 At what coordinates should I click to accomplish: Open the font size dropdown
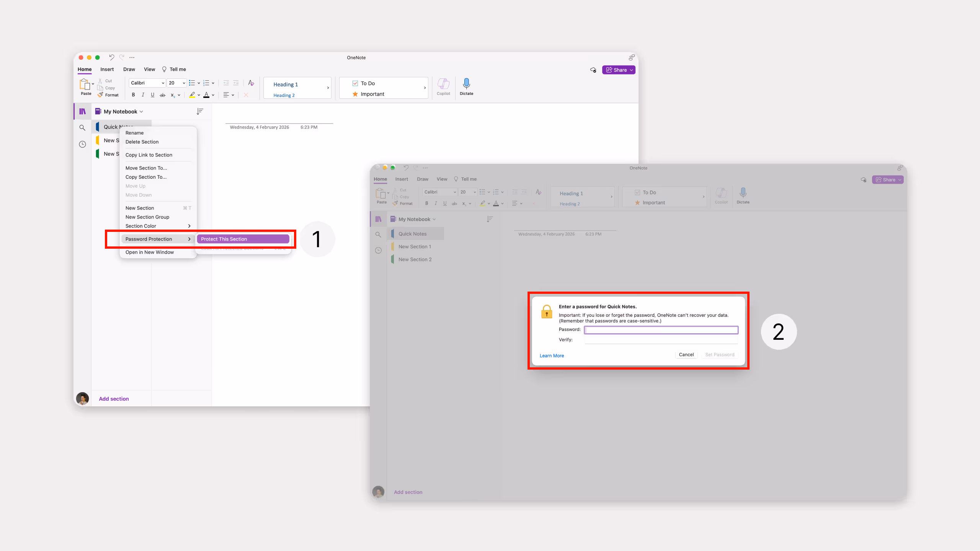coord(176,83)
